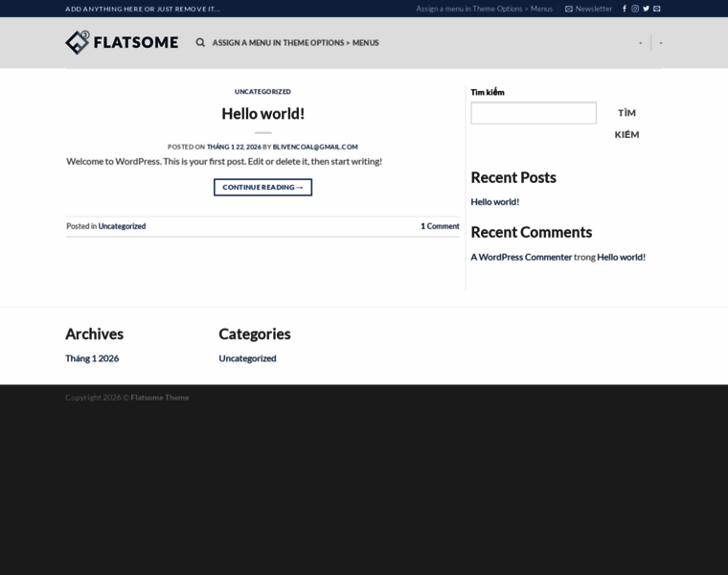Click the Flatsome logo
This screenshot has height=575, width=728.
[x=122, y=42]
